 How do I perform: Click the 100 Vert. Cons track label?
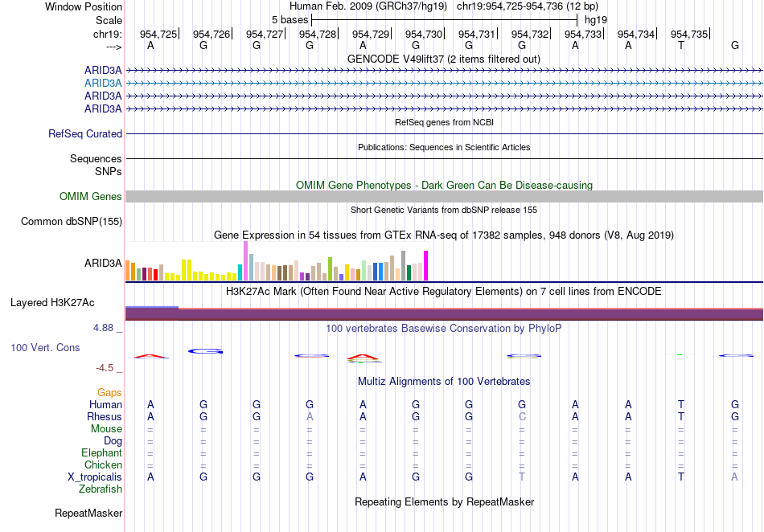tap(45, 347)
